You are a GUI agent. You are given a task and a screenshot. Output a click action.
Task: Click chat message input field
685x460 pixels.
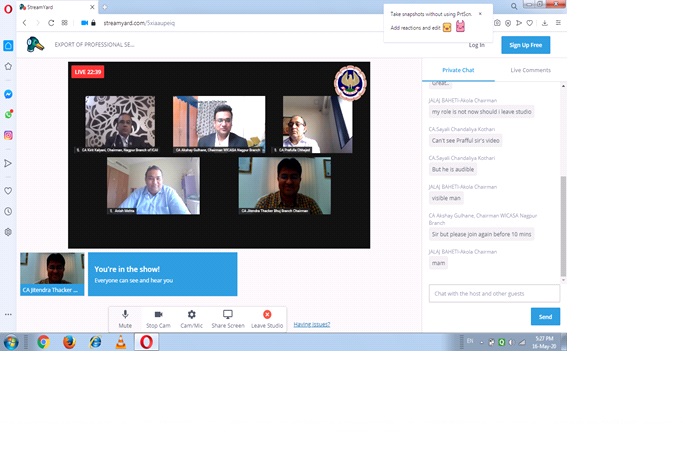pos(494,294)
